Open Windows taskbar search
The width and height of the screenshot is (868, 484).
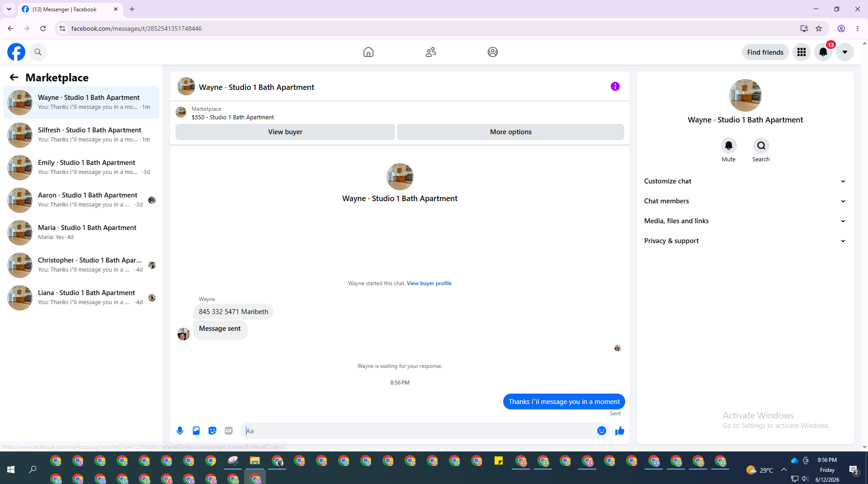pos(33,470)
